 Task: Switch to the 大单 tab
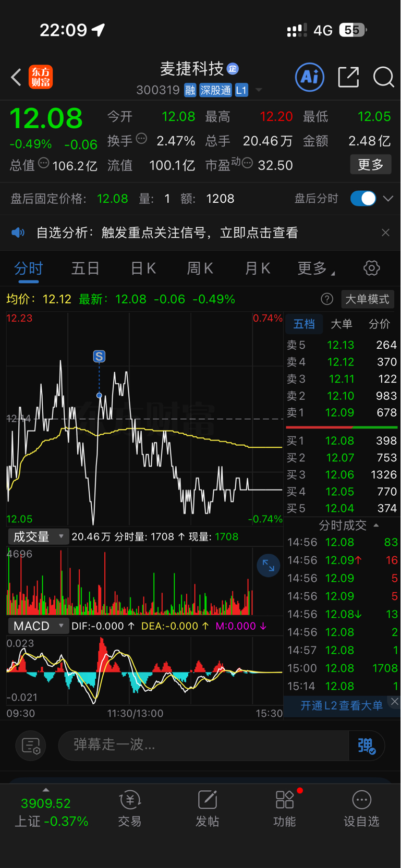[x=342, y=324]
